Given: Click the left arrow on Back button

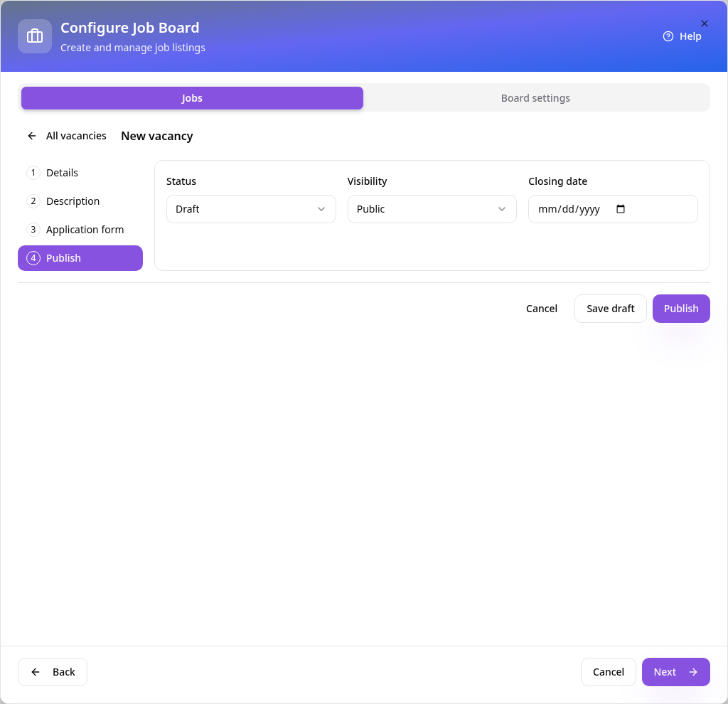Looking at the screenshot, I should 36,672.
